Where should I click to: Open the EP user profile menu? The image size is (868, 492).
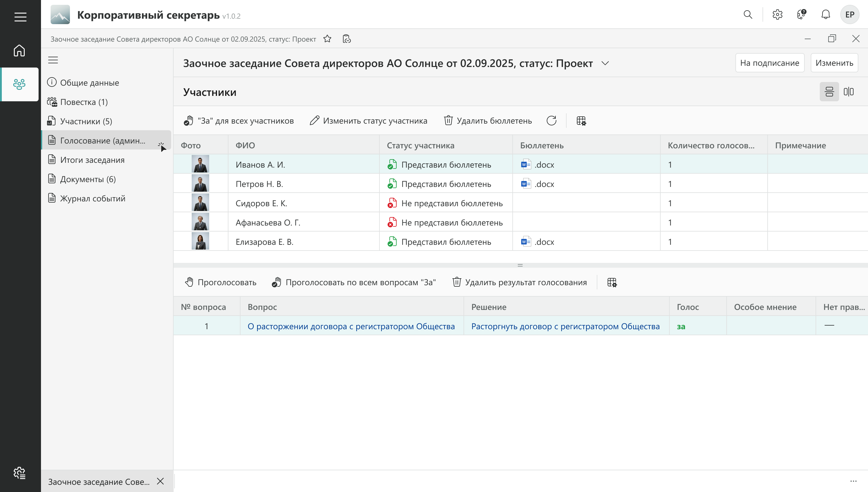pos(849,14)
